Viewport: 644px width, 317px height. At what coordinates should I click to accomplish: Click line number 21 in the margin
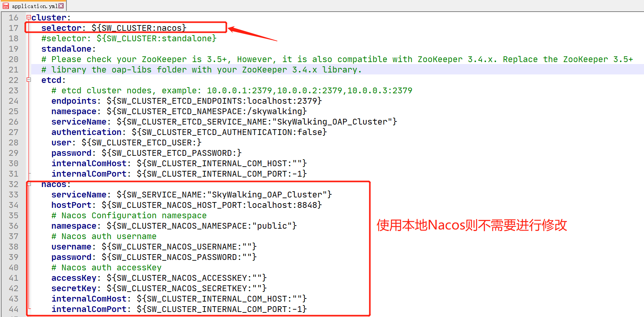click(14, 70)
